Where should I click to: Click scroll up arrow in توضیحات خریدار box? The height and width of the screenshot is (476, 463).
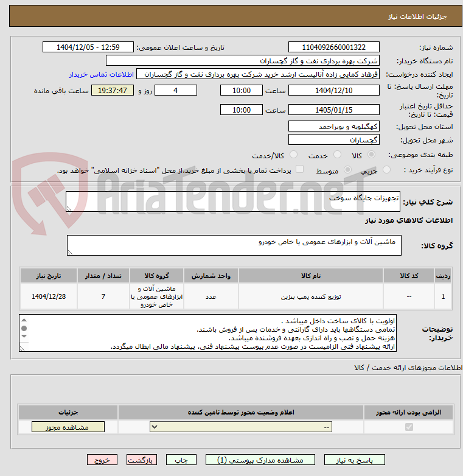[24, 320]
